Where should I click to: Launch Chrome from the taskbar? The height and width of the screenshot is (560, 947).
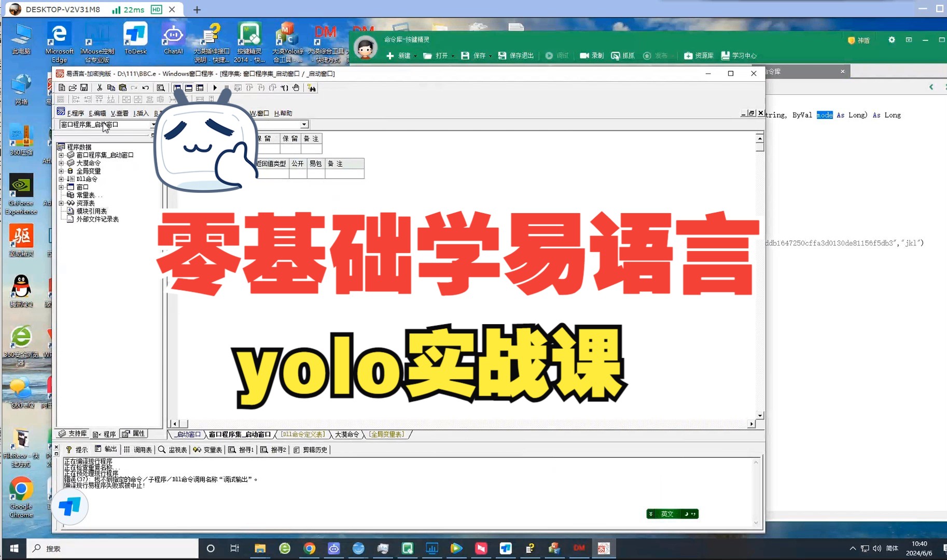[x=310, y=548]
